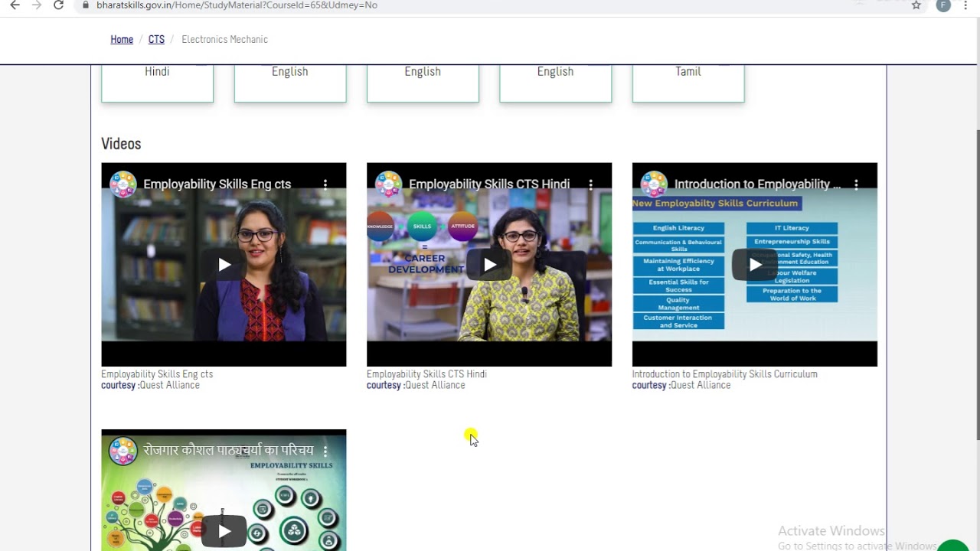
Task: Open the Tamil study material card
Action: click(688, 82)
